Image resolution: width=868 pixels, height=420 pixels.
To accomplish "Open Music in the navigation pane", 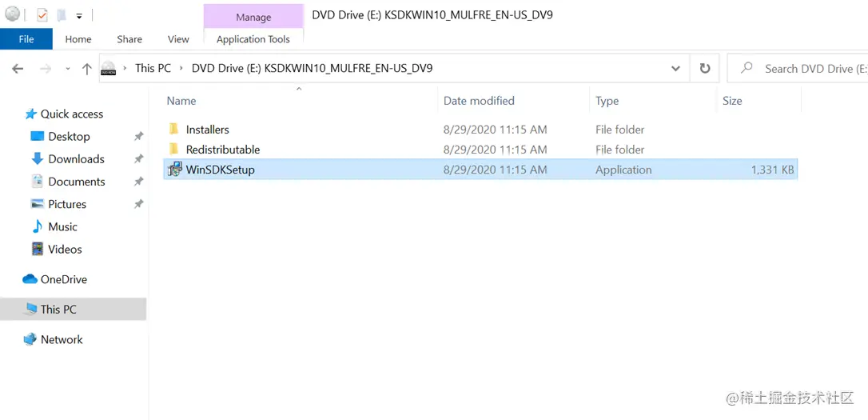I will tap(62, 226).
